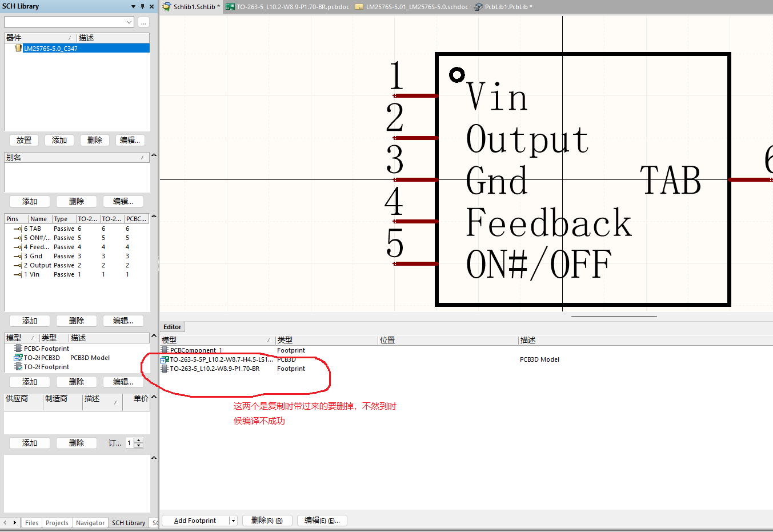Switch to the Navigator panel tab
Image resolution: width=773 pixels, height=532 pixels.
pyautogui.click(x=90, y=523)
